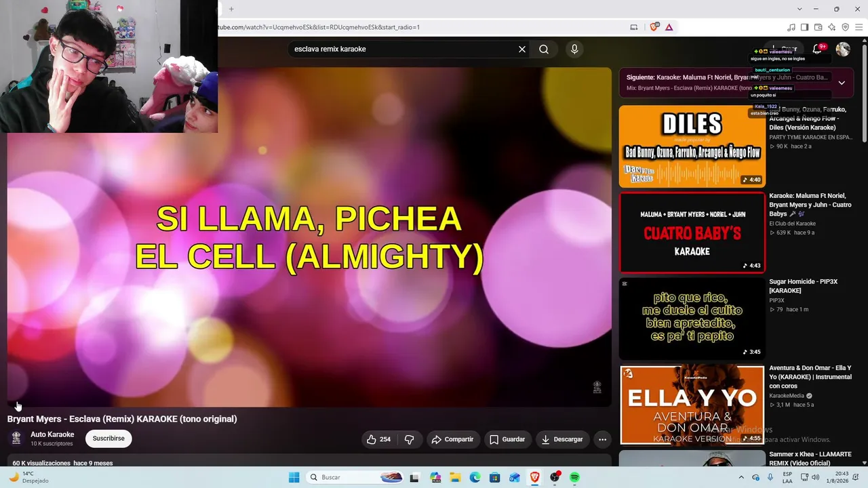This screenshot has width=868, height=488.
Task: Visit the El Club del Karaoke channel
Action: 792,224
